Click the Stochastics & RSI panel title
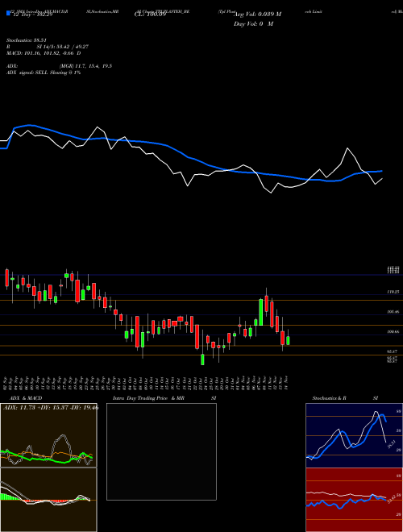This screenshot has height=532, width=403. (345, 398)
